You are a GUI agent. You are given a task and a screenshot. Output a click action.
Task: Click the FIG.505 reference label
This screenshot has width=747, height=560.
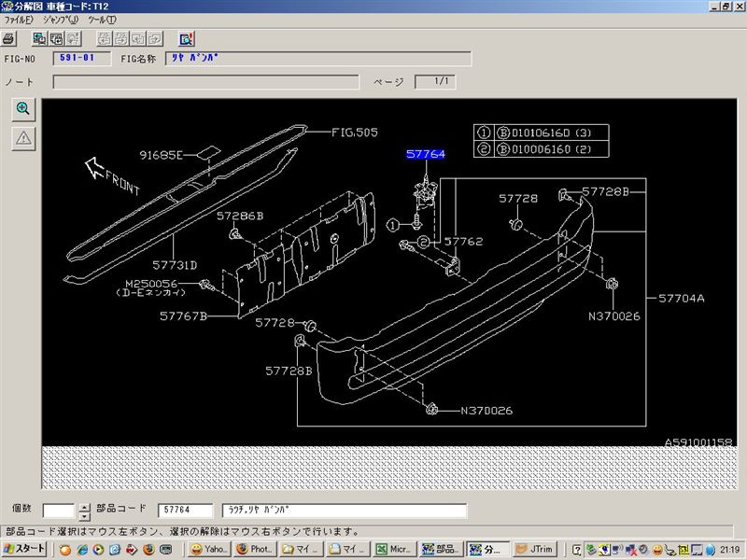click(x=355, y=133)
